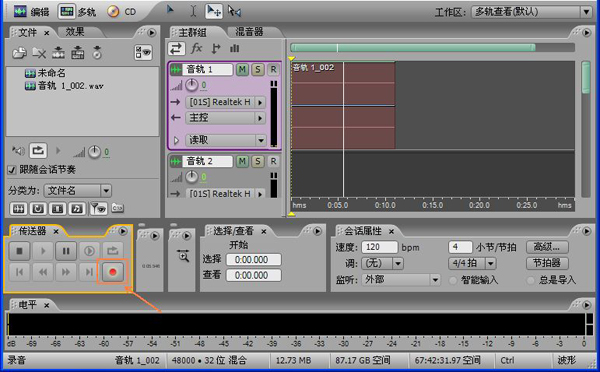Switch to Multitrack view button

coord(77,11)
